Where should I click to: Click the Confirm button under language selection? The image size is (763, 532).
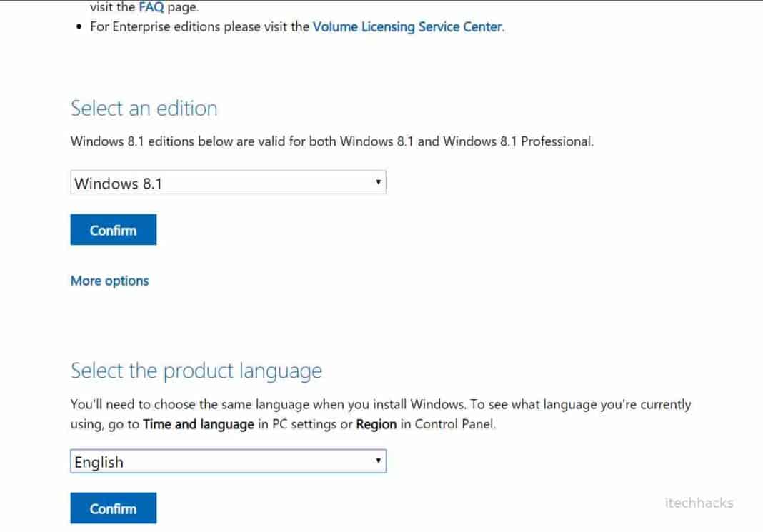pyautogui.click(x=113, y=508)
